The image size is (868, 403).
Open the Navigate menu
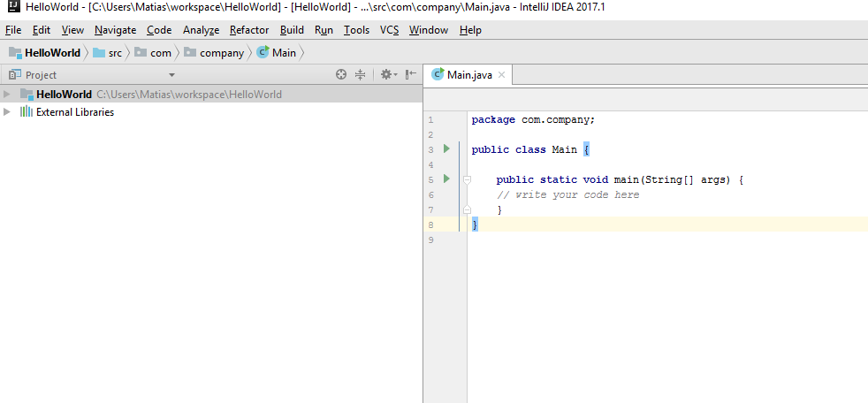tap(115, 30)
